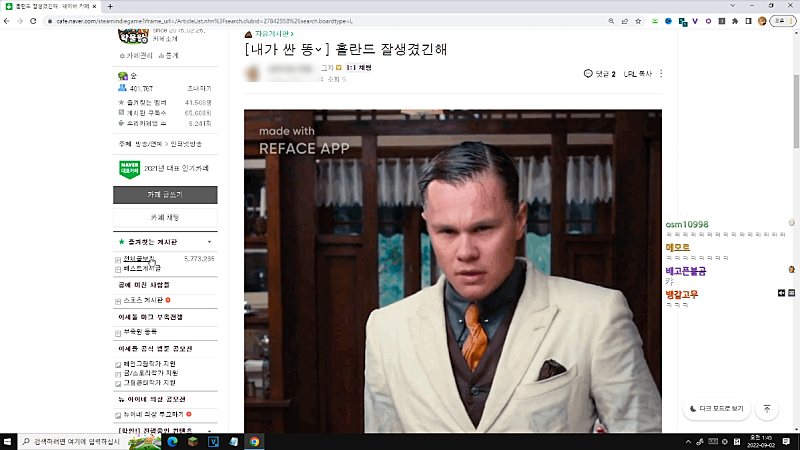This screenshot has width=800, height=450.
Task: Click the REFACE APP video image
Action: tap(453, 271)
